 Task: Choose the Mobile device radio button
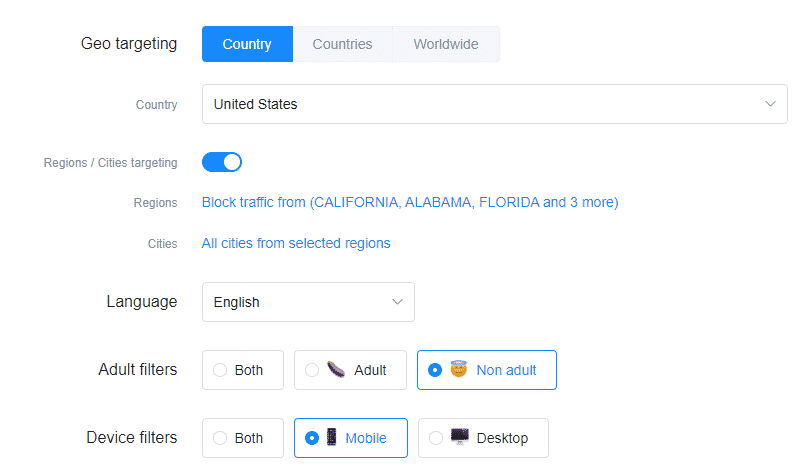[x=312, y=438]
